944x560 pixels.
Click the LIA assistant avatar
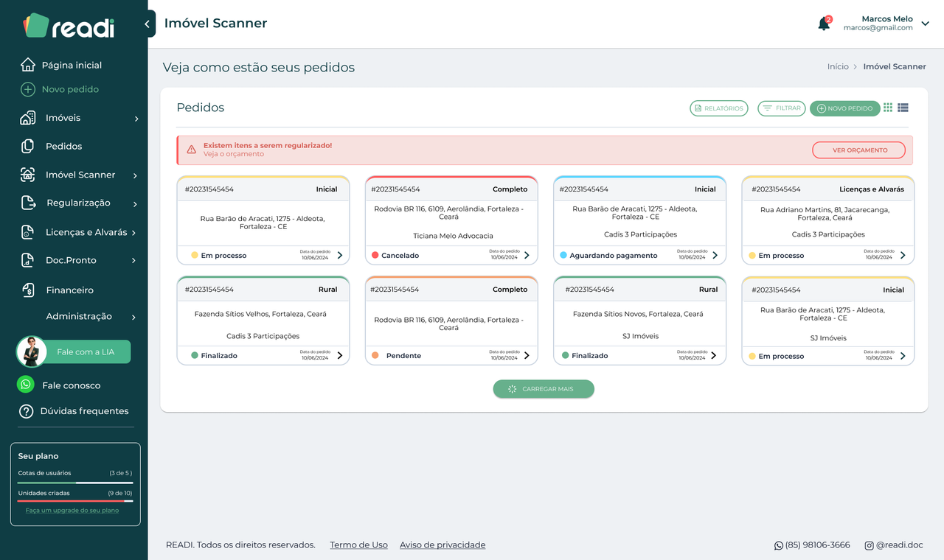[32, 351]
